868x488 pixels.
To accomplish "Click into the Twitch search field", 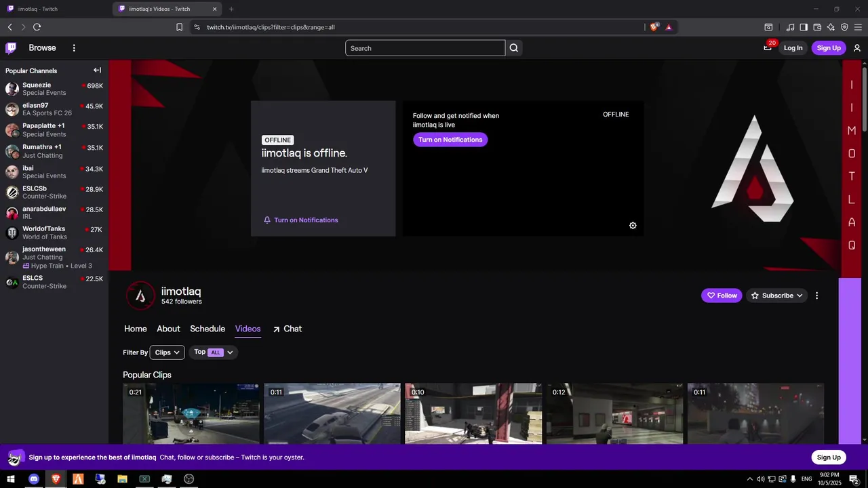I will [425, 48].
